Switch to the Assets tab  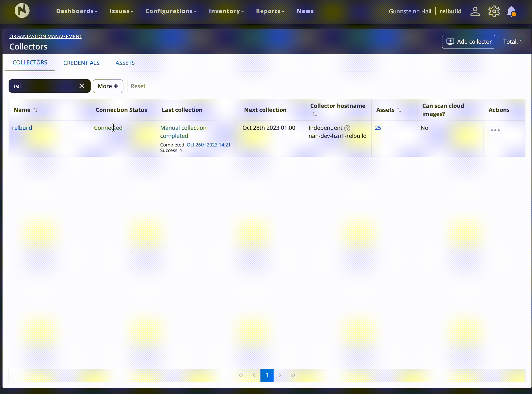click(x=125, y=63)
